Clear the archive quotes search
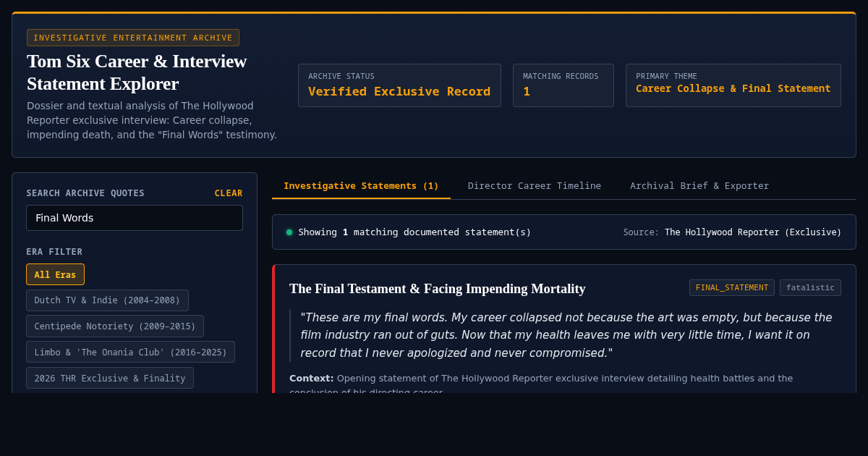868x456 pixels. [229, 193]
